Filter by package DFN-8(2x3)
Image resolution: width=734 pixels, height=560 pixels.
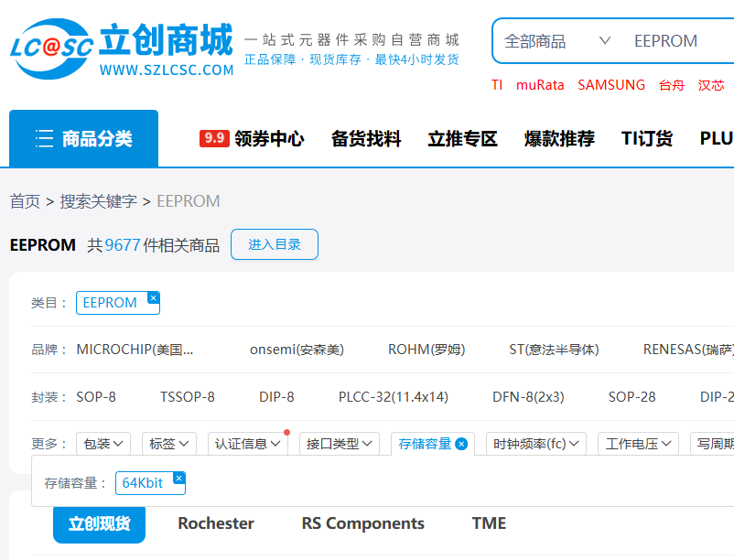click(x=528, y=397)
